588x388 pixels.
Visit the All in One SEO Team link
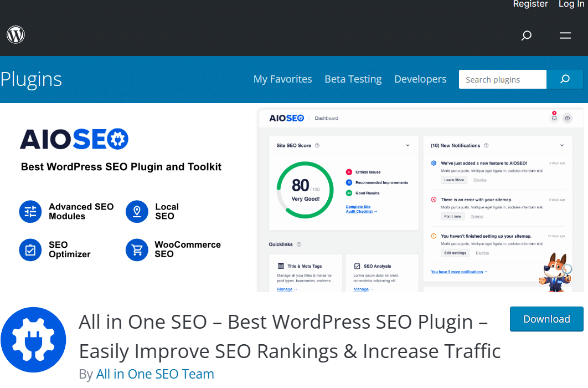click(x=155, y=374)
